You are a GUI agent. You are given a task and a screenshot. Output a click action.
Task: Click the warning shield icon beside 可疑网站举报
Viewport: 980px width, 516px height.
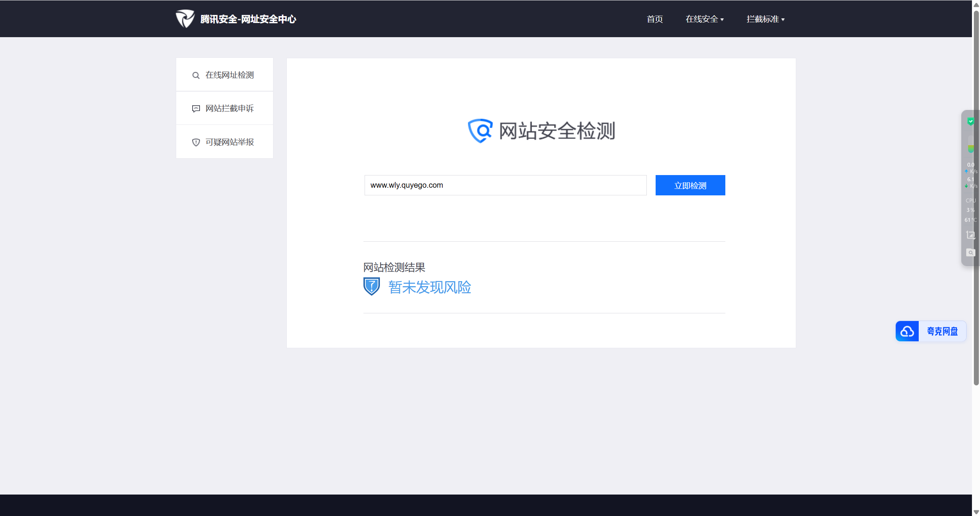pos(196,143)
